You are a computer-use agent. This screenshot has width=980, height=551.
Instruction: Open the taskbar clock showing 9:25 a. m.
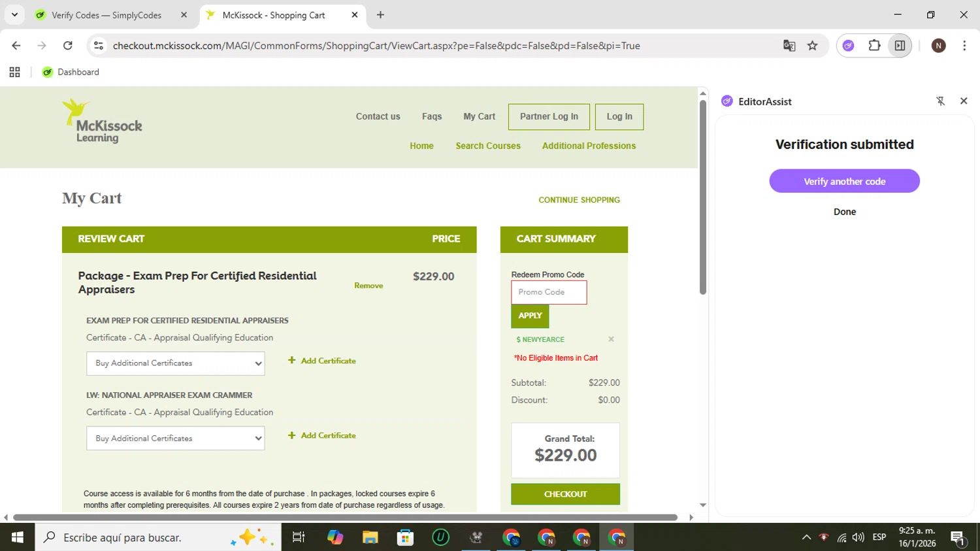(x=917, y=537)
